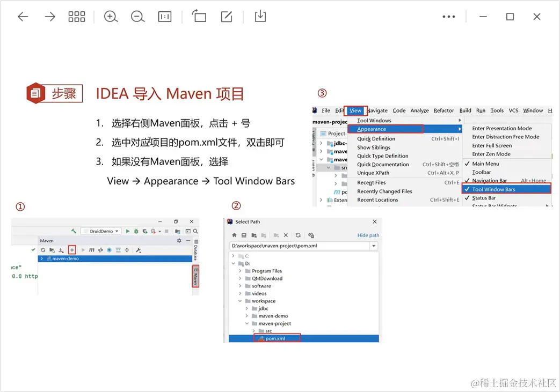Toggle the Status Bar option

coord(507,198)
